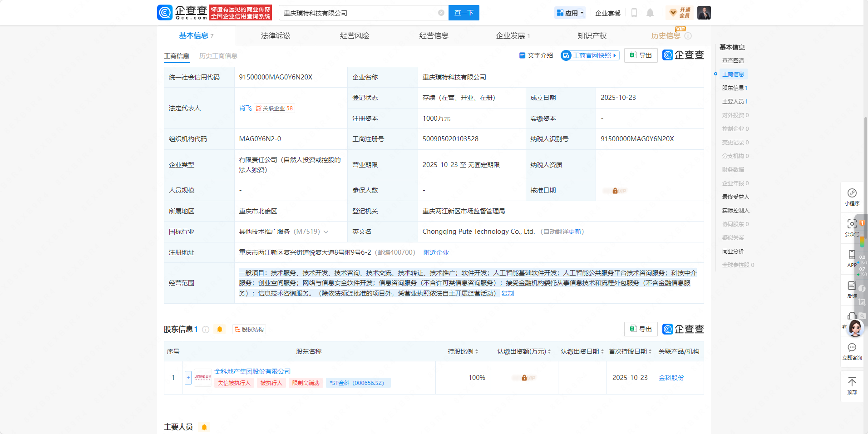Toggle the 文字介绍 text intro view

pyautogui.click(x=536, y=55)
